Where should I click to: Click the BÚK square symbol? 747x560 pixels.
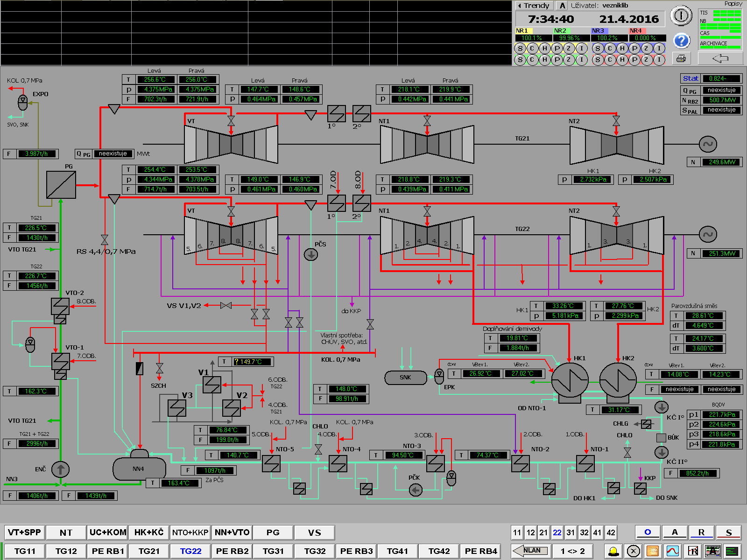click(661, 438)
